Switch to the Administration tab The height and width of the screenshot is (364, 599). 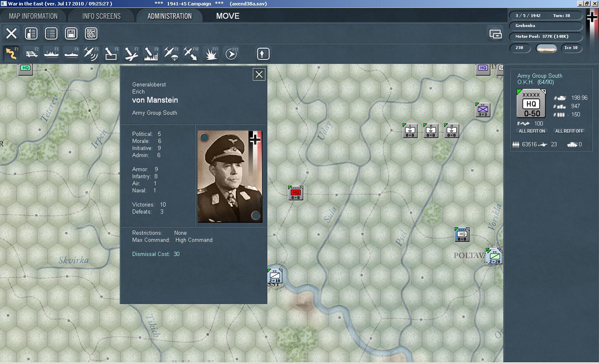pyautogui.click(x=169, y=16)
